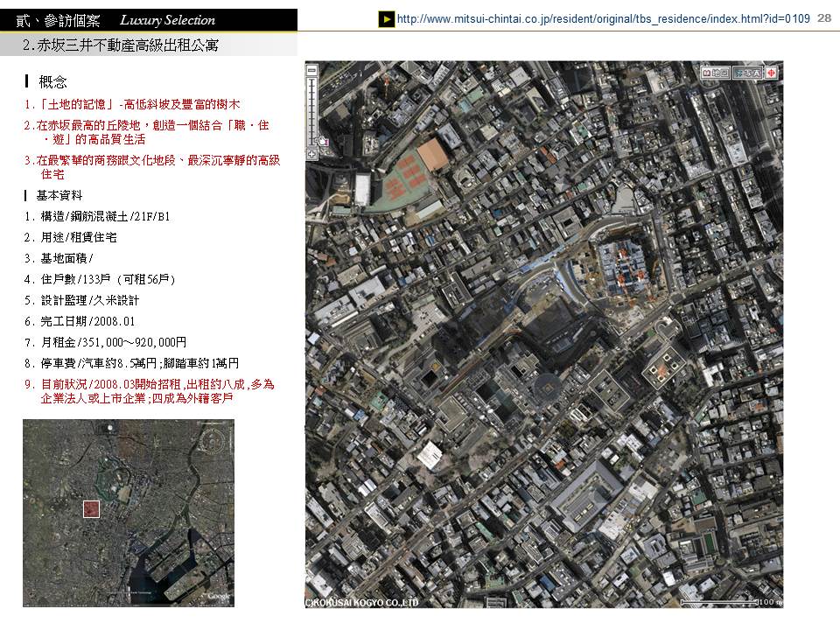Viewport: 840px width, 630px height.
Task: Click the hand-shaped zoom slider handle
Action: (x=321, y=140)
